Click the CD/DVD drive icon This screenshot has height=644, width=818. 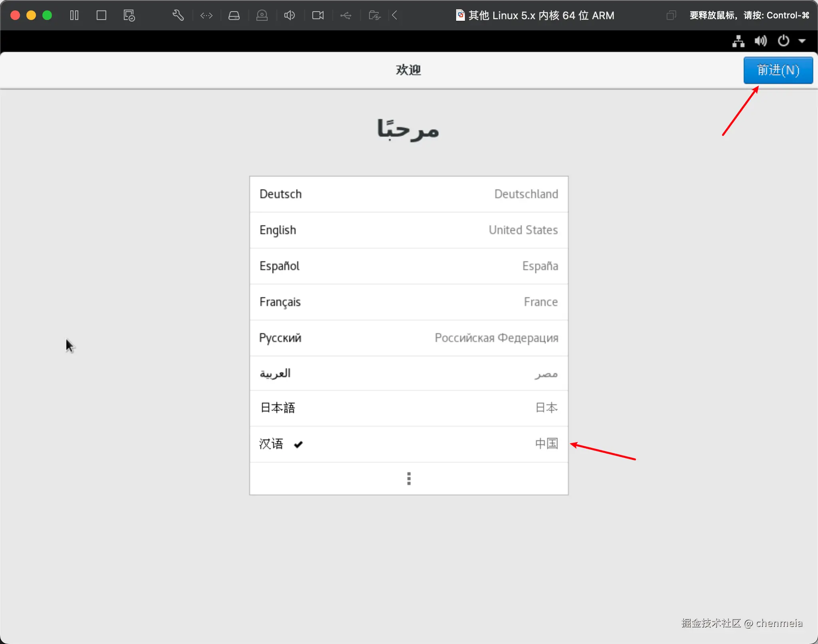[x=262, y=16]
